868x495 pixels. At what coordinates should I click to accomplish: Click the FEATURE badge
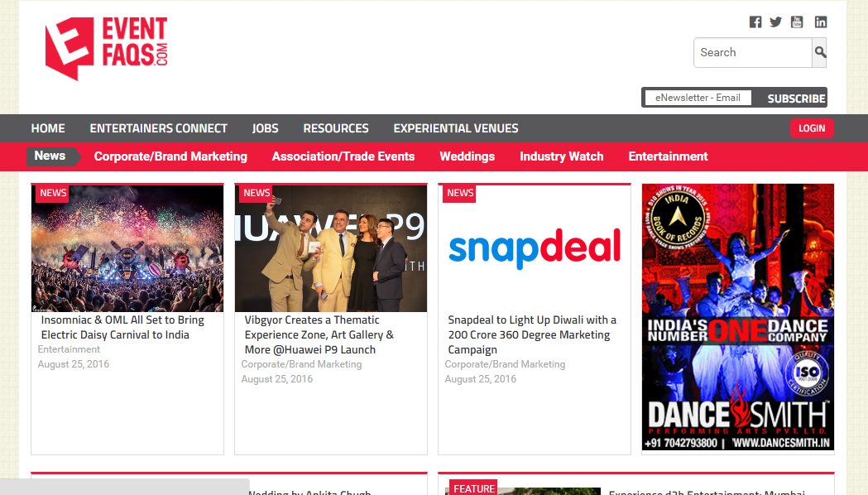[x=473, y=488]
